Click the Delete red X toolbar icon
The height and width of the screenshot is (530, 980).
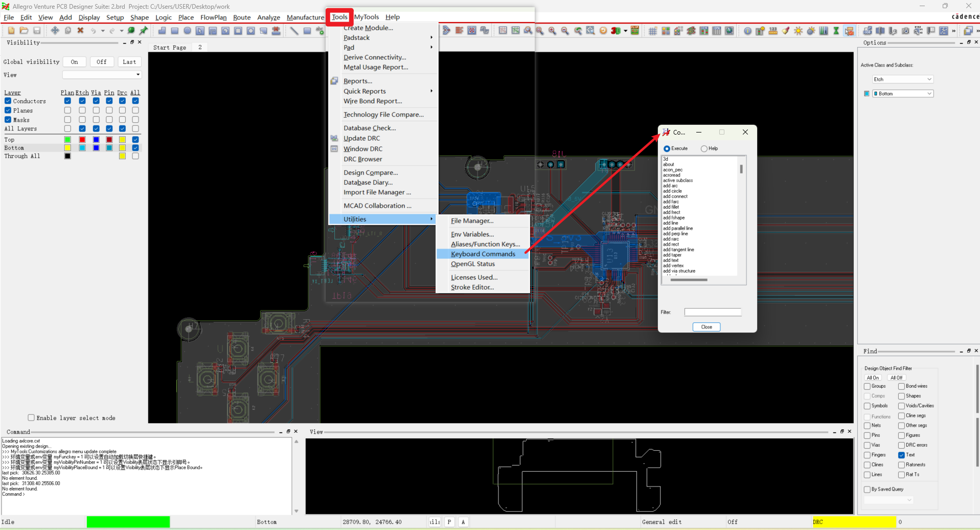tap(80, 31)
